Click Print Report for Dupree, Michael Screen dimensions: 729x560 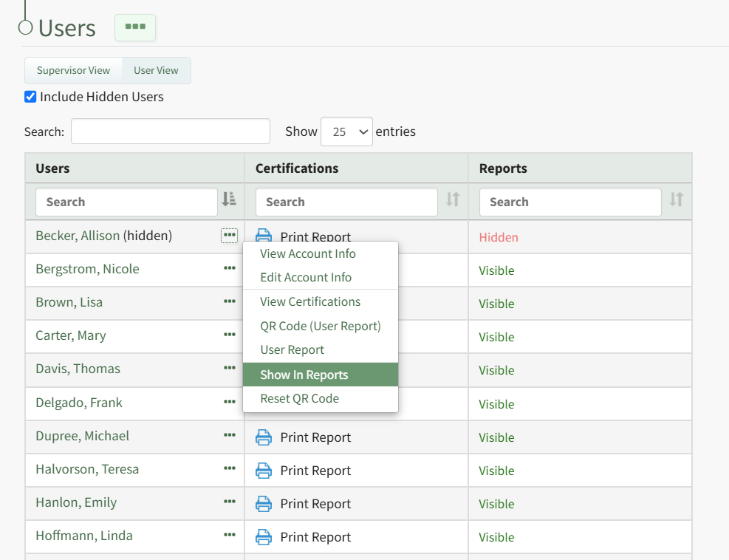(x=315, y=437)
